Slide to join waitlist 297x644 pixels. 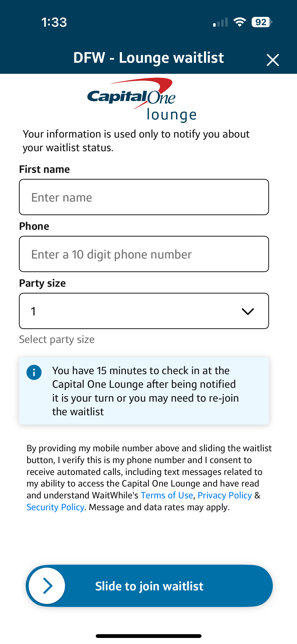point(149,586)
